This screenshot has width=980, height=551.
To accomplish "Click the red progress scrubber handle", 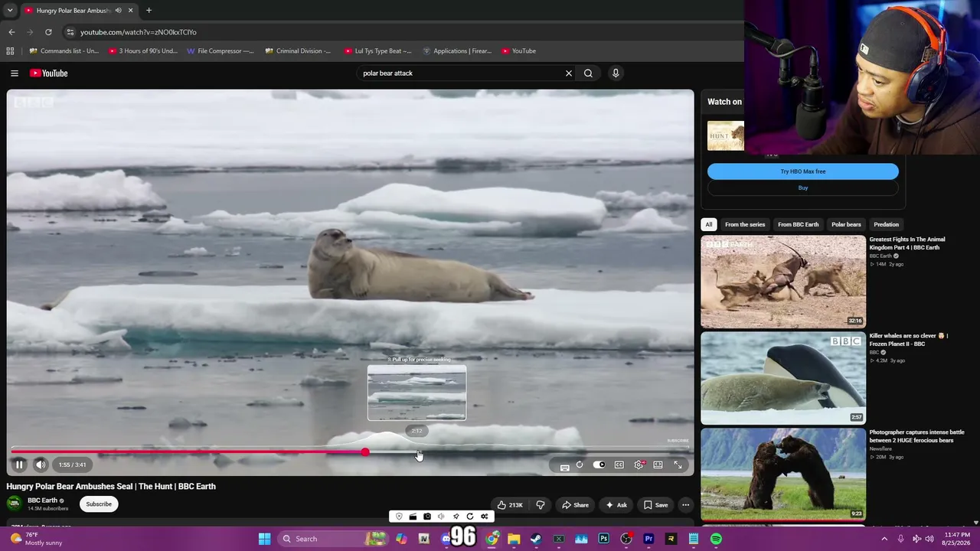I will click(x=365, y=452).
